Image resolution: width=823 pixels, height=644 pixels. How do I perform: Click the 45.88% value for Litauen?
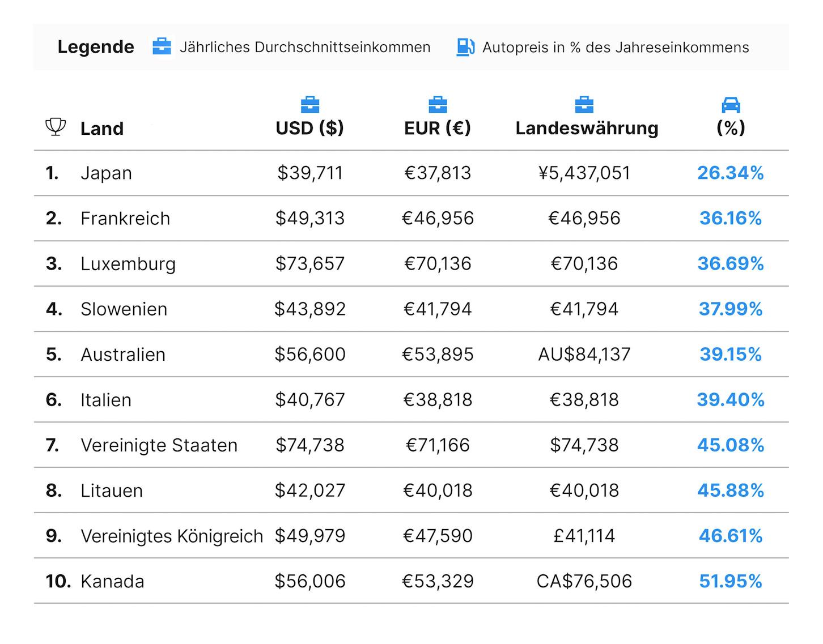pos(731,491)
